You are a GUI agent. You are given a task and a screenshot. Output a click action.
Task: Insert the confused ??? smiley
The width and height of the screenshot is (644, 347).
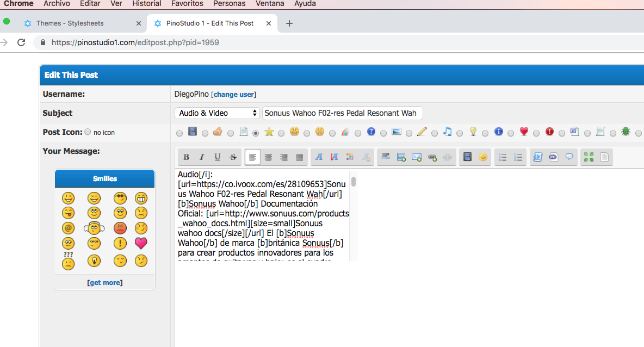point(68,261)
